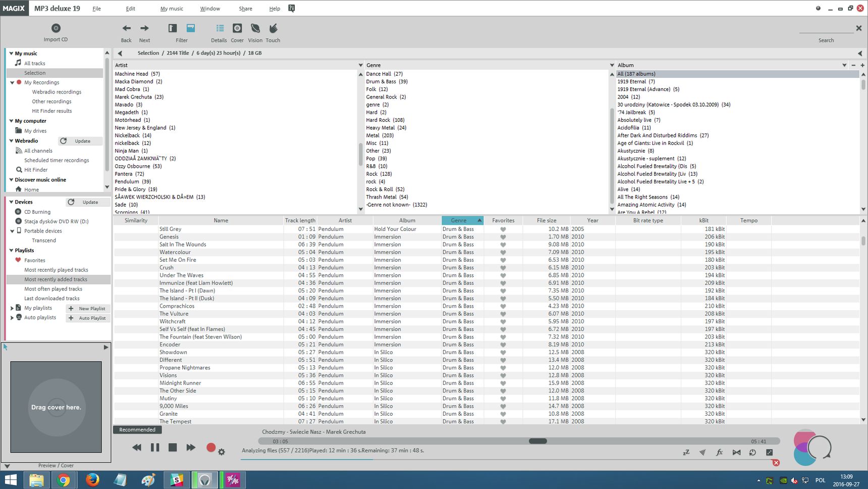Open the Favorites playlist
The image size is (868, 489).
[x=35, y=260]
